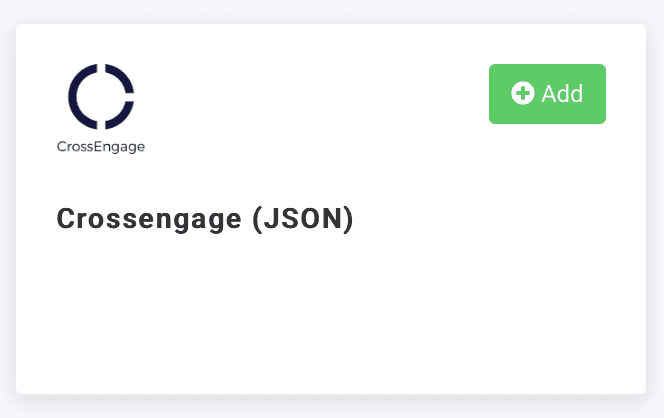Click the right arc of the CrossEngage logo
Screen dimensions: 664x418
click(126, 97)
